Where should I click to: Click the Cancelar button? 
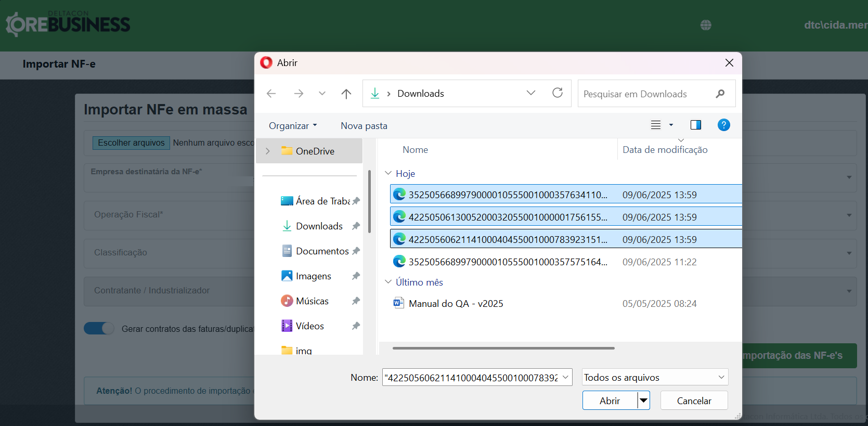[694, 401]
